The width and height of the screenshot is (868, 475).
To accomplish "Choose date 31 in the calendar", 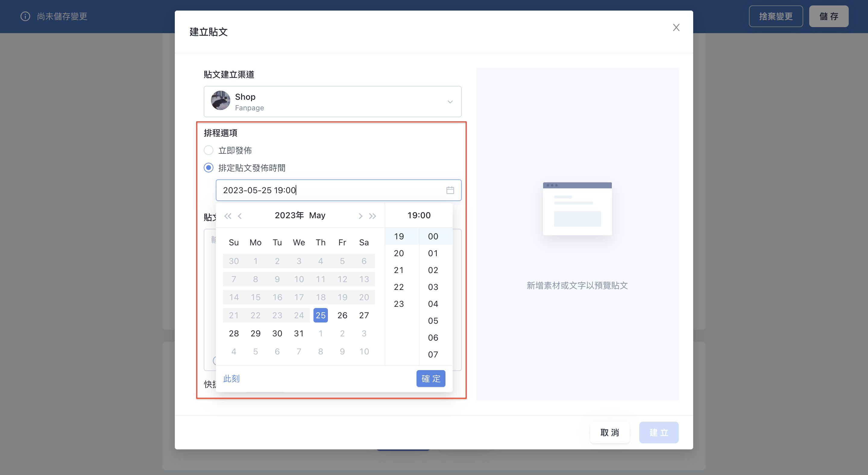I will coord(299,334).
